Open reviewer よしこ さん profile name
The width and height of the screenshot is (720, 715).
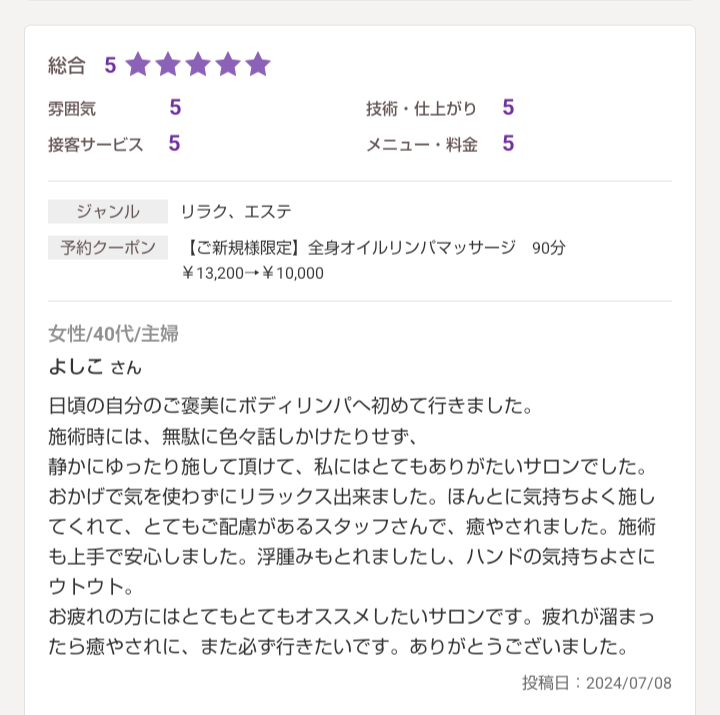[x=95, y=366]
